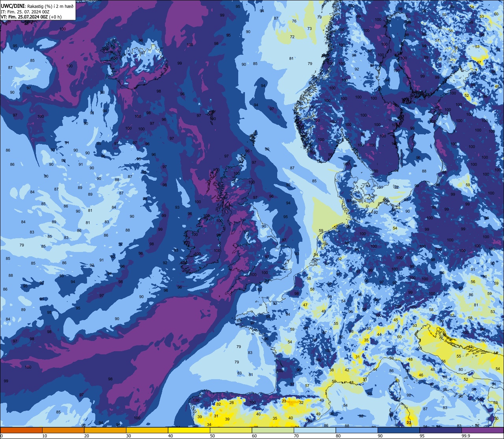Click the humidity value 51 on the map
This screenshot has width=504, height=439.
365,380
